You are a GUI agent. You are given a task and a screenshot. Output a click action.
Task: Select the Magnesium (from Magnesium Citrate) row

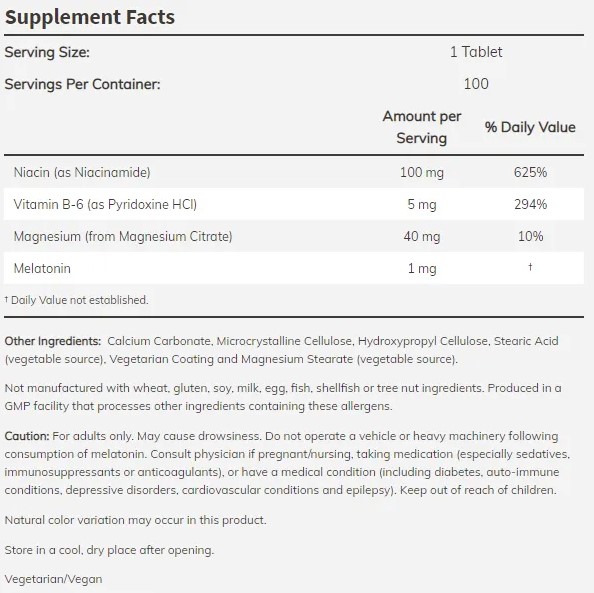coord(294,236)
